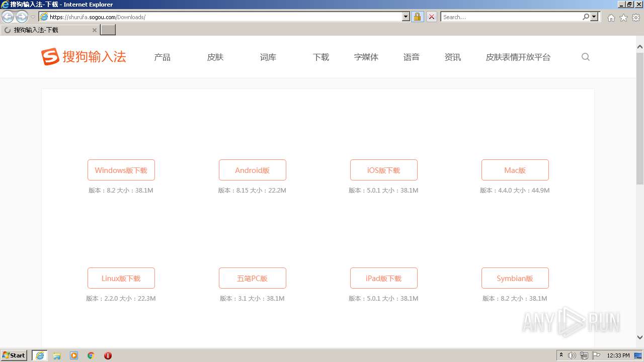Click Show desktop button at taskbar end
The image size is (644, 362).
coord(638,355)
